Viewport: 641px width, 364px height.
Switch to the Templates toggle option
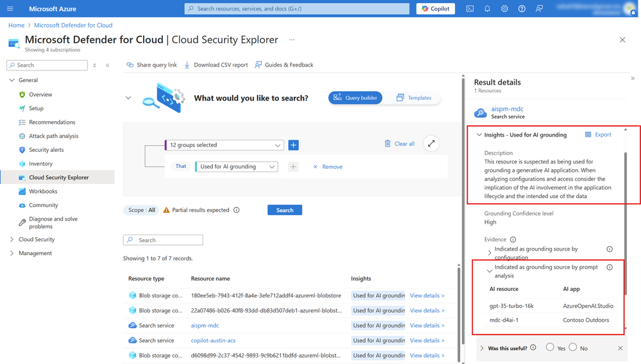coord(414,97)
